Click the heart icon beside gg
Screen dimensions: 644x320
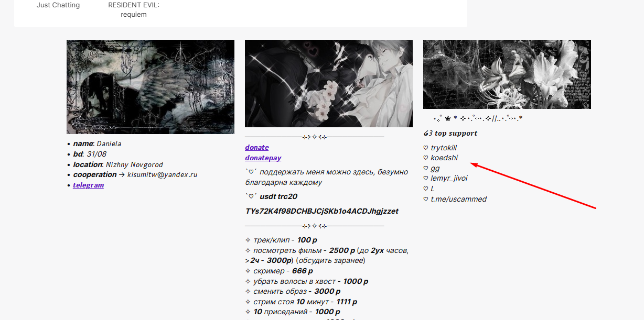pos(426,168)
